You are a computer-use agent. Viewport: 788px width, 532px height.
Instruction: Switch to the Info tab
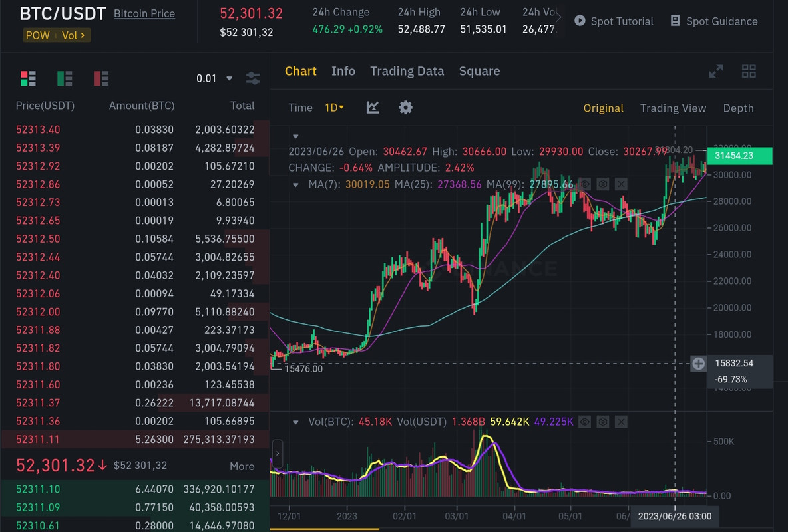(x=343, y=71)
